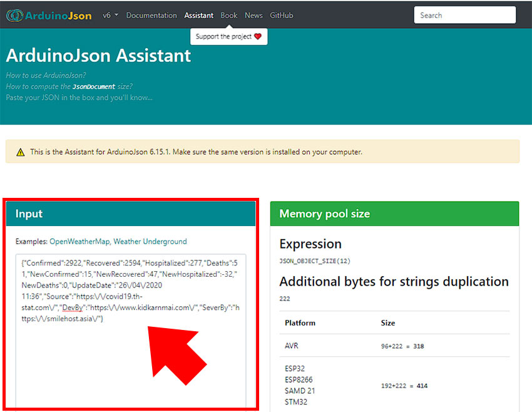532x412 pixels.
Task: Select the Assistant navigation item
Action: [198, 15]
